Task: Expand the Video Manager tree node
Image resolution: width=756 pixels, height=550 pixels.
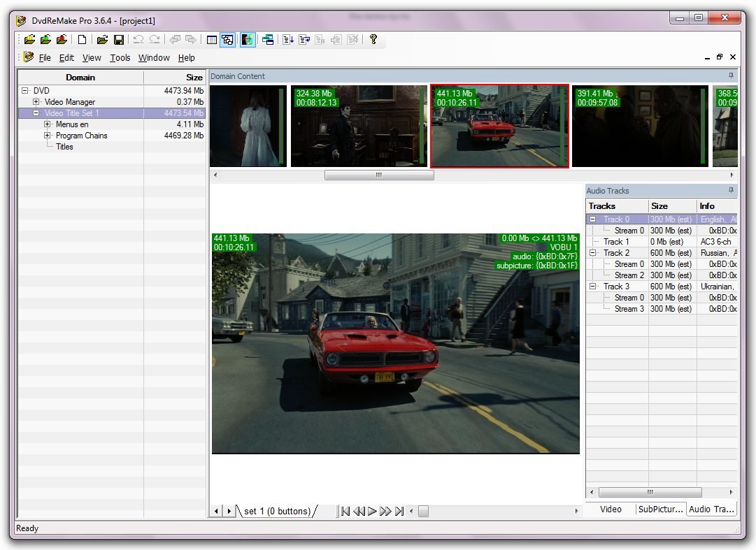Action: pyautogui.click(x=36, y=101)
